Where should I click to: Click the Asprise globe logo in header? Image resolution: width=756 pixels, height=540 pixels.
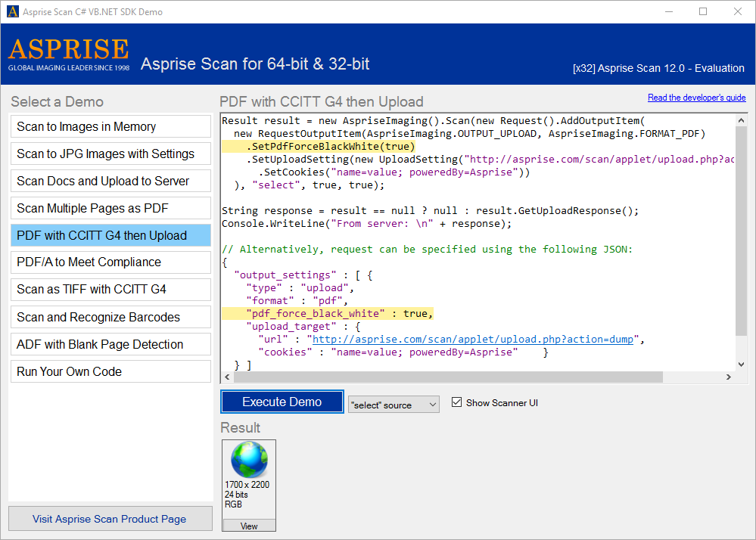[x=68, y=53]
